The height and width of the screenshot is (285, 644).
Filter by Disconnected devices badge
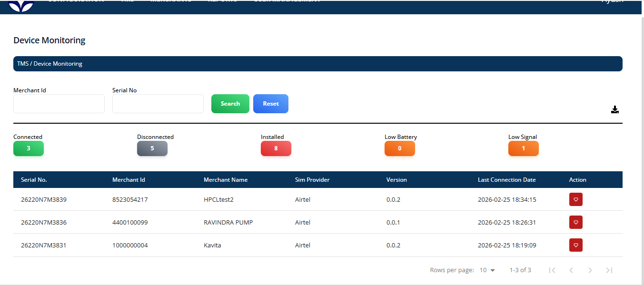[152, 148]
